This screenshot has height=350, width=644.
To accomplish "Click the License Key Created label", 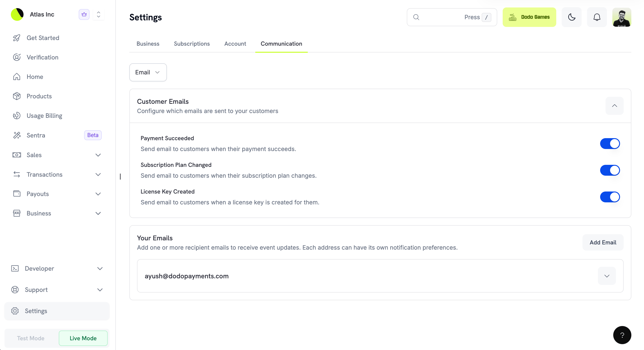I will pyautogui.click(x=168, y=192).
